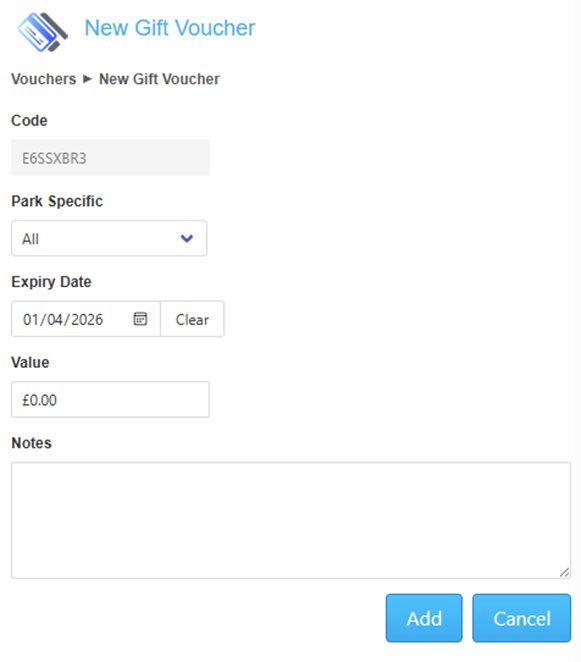Click the Expiry Date label
This screenshot has height=662, width=581.
(51, 282)
